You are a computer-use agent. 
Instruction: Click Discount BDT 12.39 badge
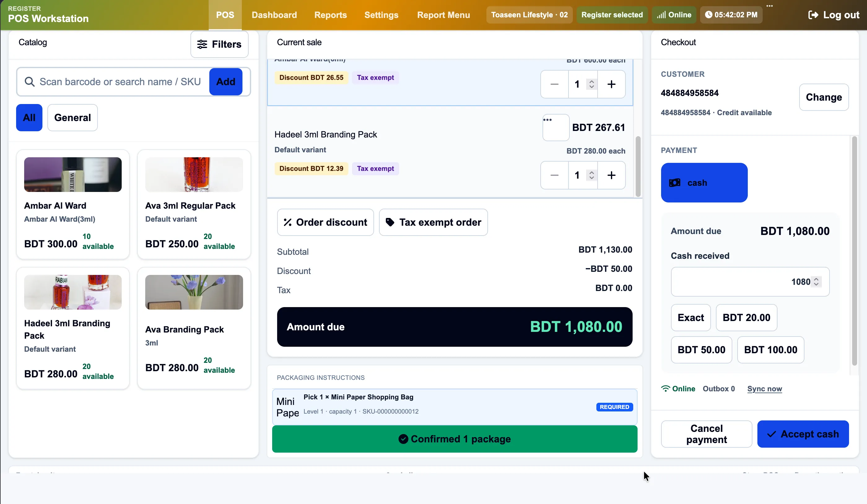(x=311, y=169)
